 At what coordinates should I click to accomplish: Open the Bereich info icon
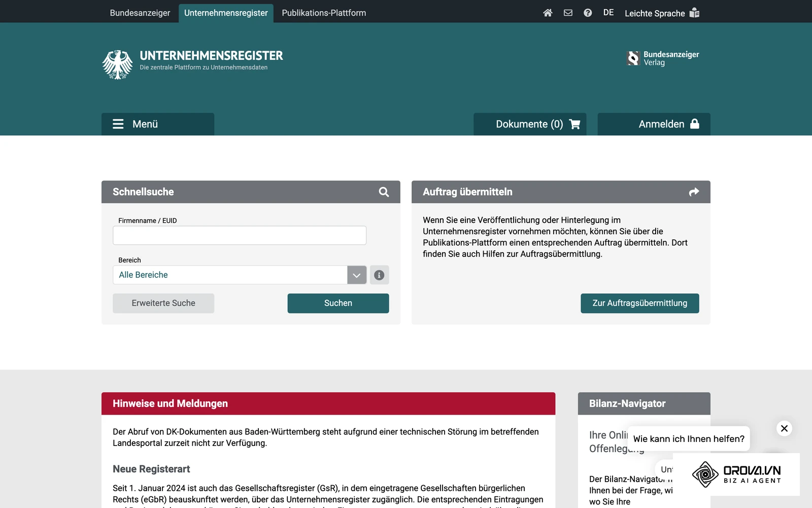click(x=379, y=275)
